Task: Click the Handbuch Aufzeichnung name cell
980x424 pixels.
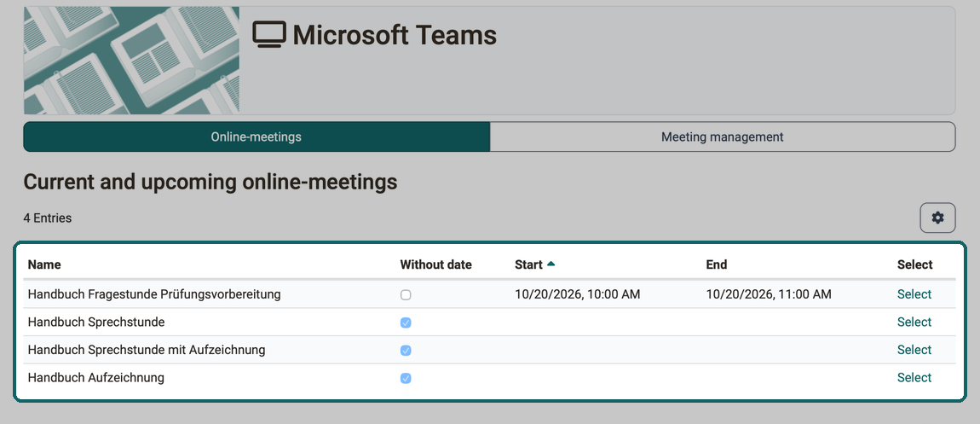Action: 96,378
